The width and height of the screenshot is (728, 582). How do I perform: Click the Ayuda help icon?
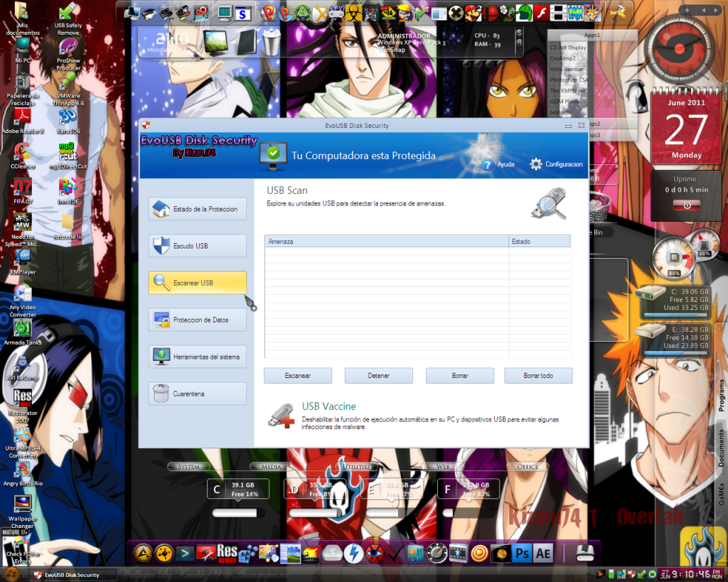point(488,164)
